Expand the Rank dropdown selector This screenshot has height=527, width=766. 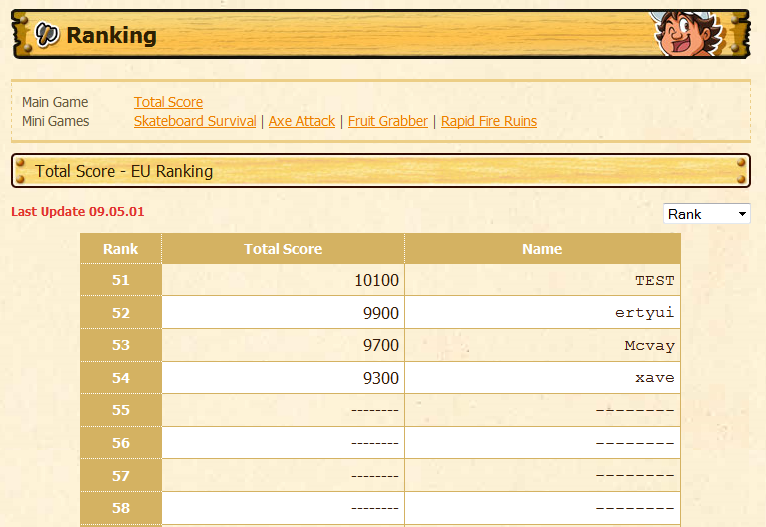coord(707,214)
